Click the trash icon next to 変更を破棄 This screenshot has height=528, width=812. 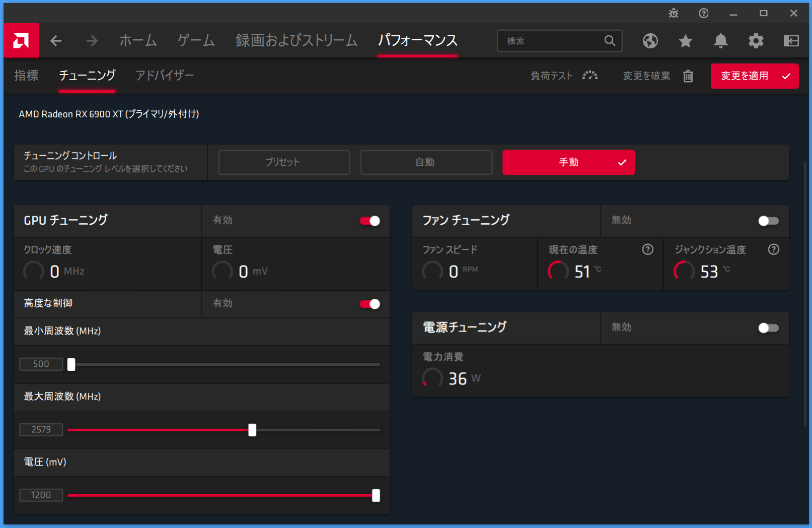[688, 76]
